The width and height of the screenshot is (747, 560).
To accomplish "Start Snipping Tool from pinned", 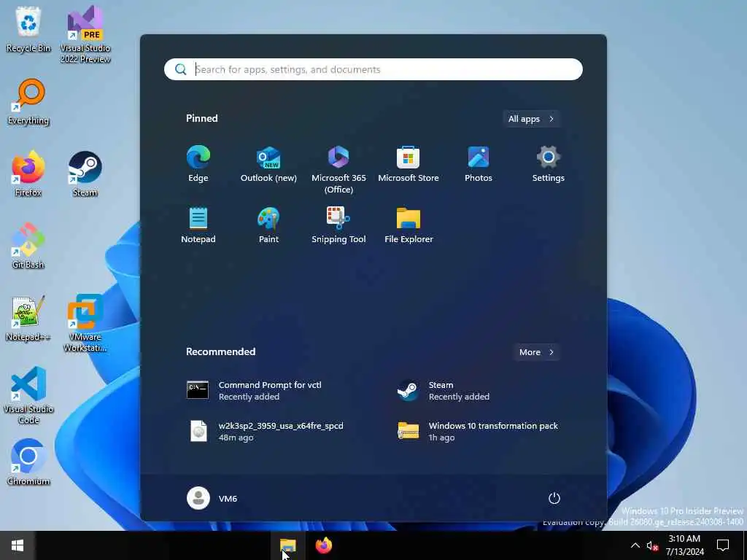I will tap(338, 225).
